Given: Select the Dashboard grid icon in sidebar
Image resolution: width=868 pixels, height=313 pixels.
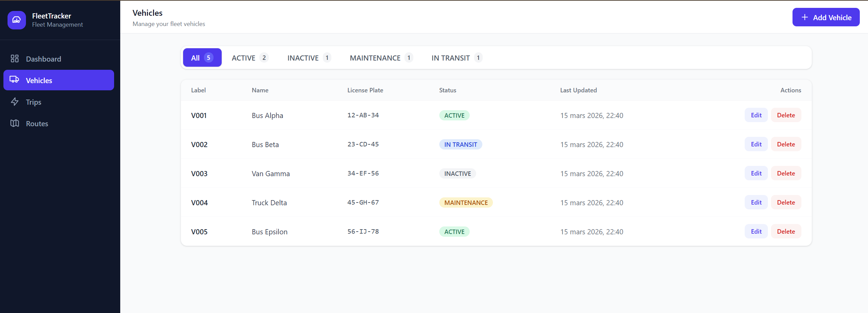Looking at the screenshot, I should (14, 58).
